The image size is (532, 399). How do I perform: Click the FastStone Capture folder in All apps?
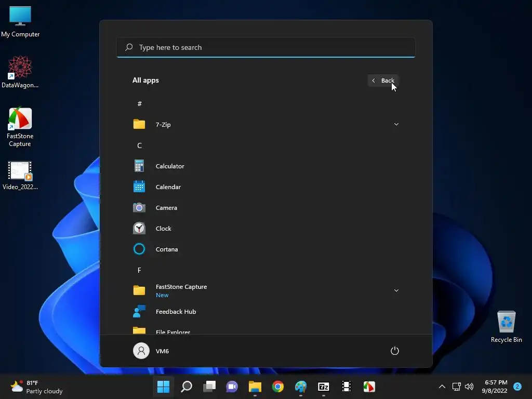266,290
